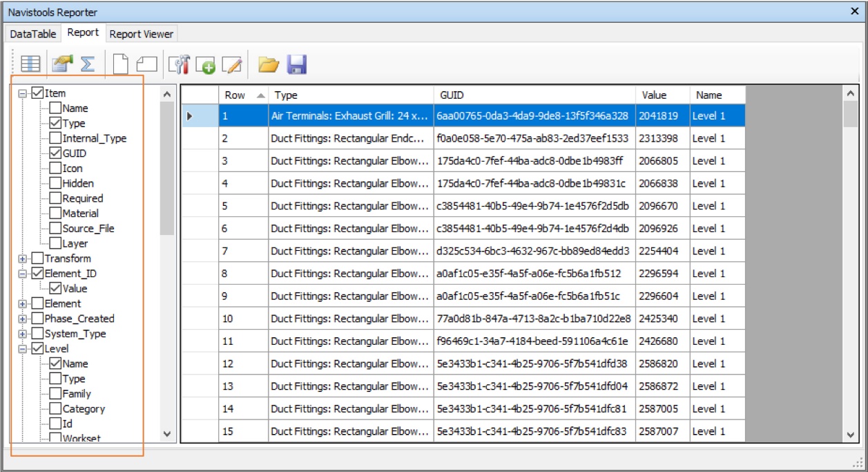Click GUID cell 6aa00765-0da3-4da9-9de8-13f5f346a328
The image size is (868, 472).
[x=534, y=116]
